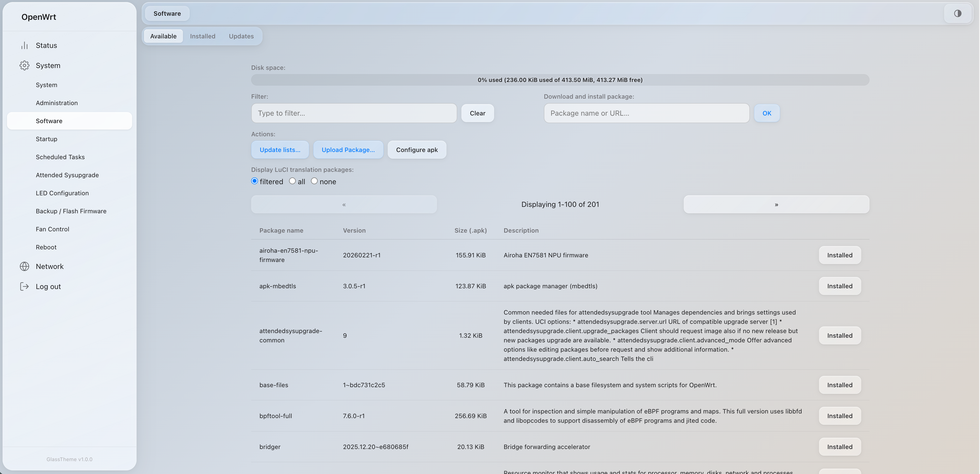The image size is (980, 474).
Task: Open the Updates tab
Action: (x=241, y=36)
